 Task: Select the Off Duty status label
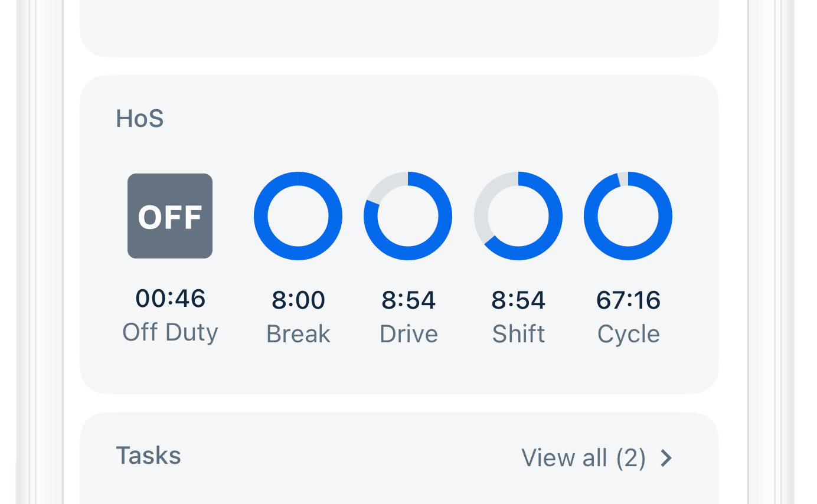[x=170, y=332]
